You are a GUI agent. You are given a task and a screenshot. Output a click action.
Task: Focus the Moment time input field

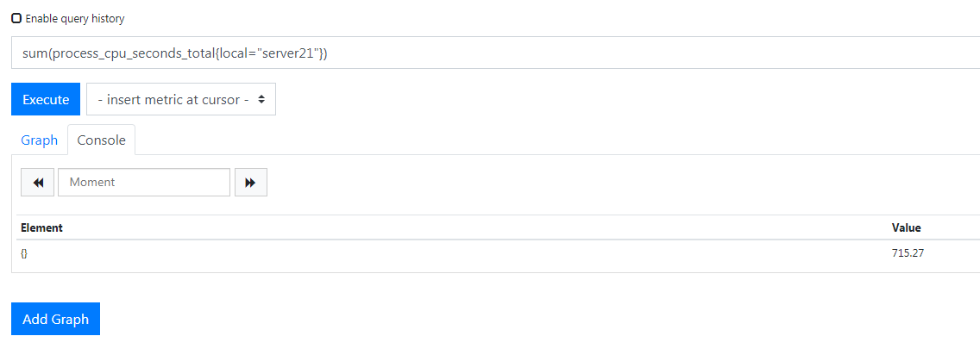[x=144, y=183]
